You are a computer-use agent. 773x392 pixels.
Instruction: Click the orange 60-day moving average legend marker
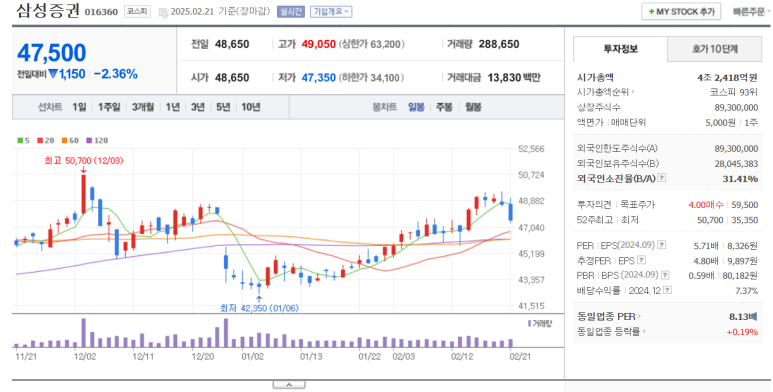[x=64, y=141]
